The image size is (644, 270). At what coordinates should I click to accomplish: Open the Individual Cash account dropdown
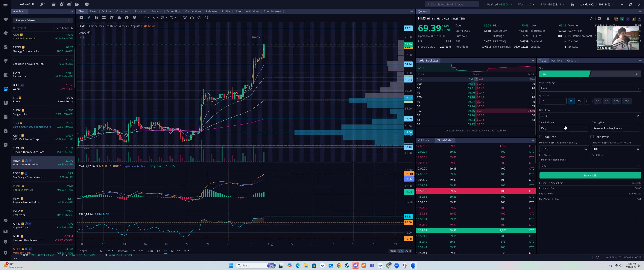click(596, 4)
